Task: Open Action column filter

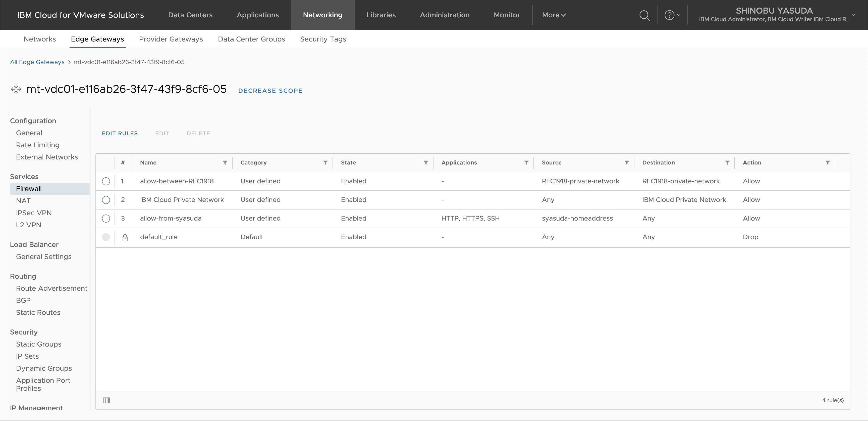Action: 827,163
